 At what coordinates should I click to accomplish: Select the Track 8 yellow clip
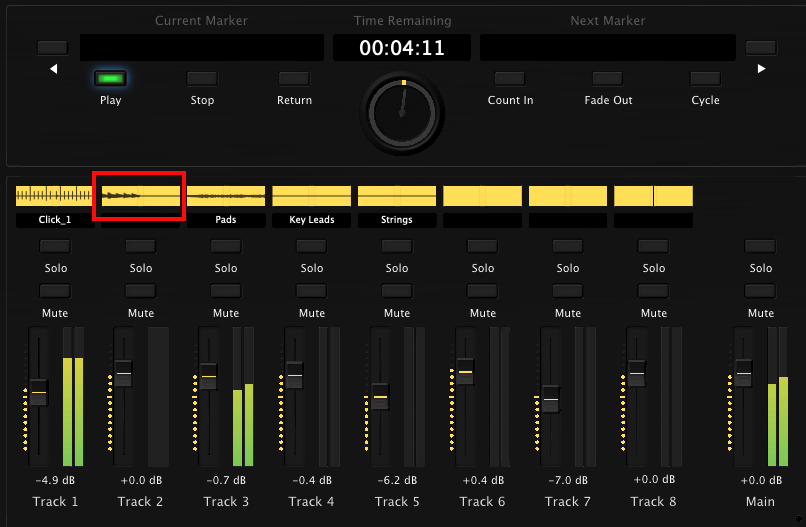[x=653, y=196]
